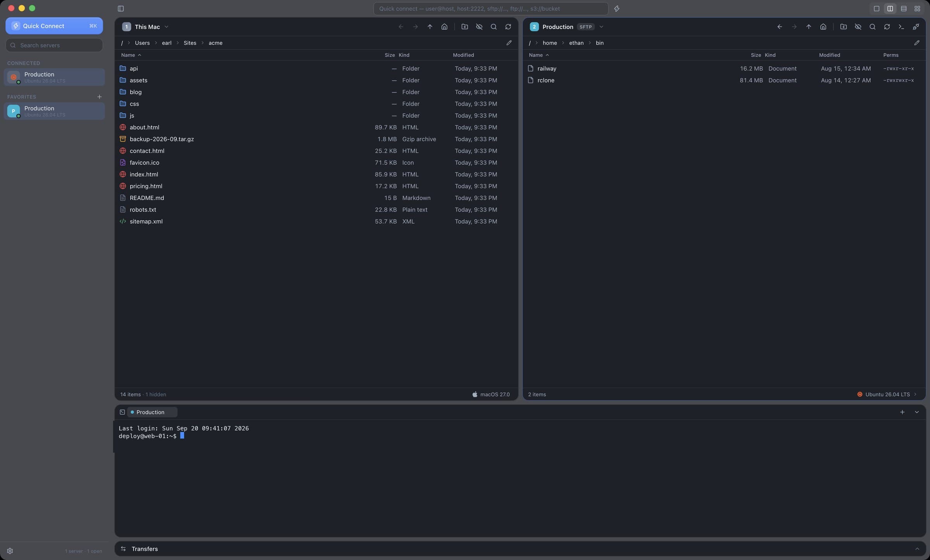Image resolution: width=930 pixels, height=560 pixels.
Task: Sort Production pane by Kind
Action: (770, 55)
